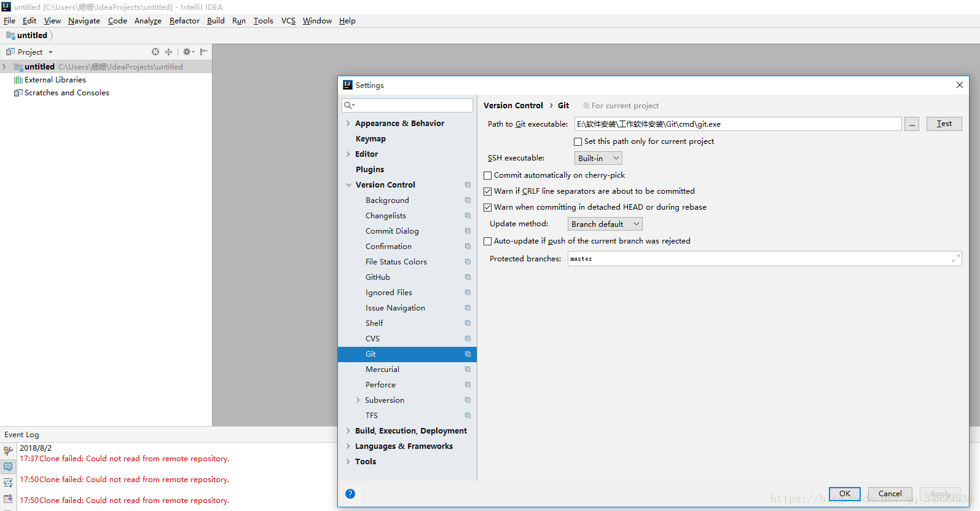This screenshot has width=980, height=511.
Task: Uncheck Warn if CRLF line separators option
Action: click(488, 191)
